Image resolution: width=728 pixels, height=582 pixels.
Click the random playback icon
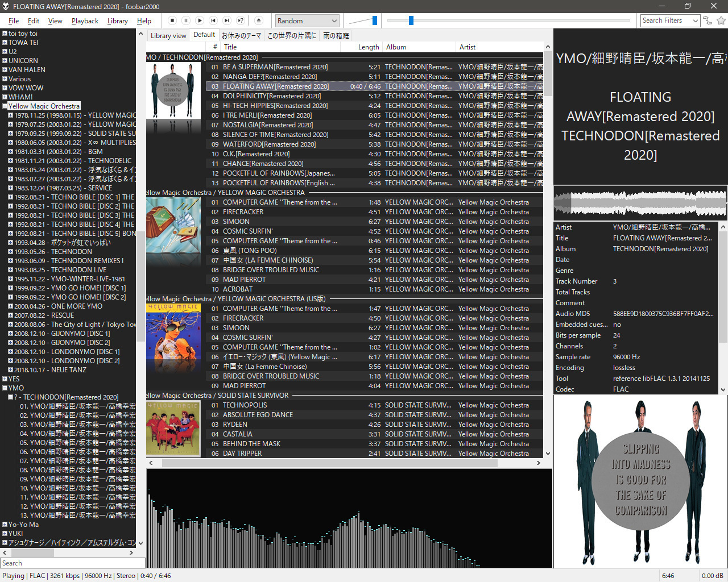click(241, 20)
